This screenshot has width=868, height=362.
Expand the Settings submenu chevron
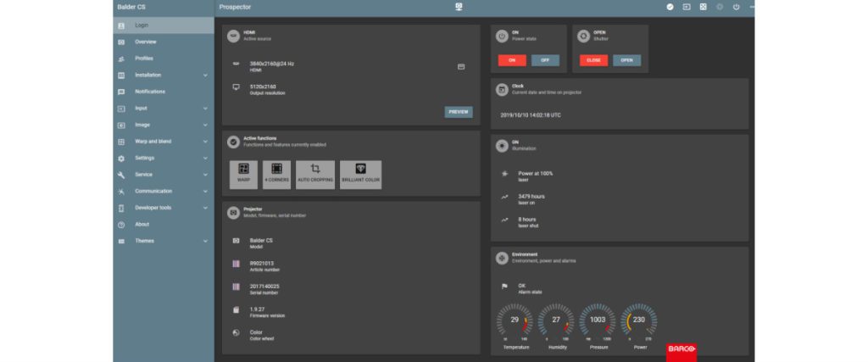(205, 159)
